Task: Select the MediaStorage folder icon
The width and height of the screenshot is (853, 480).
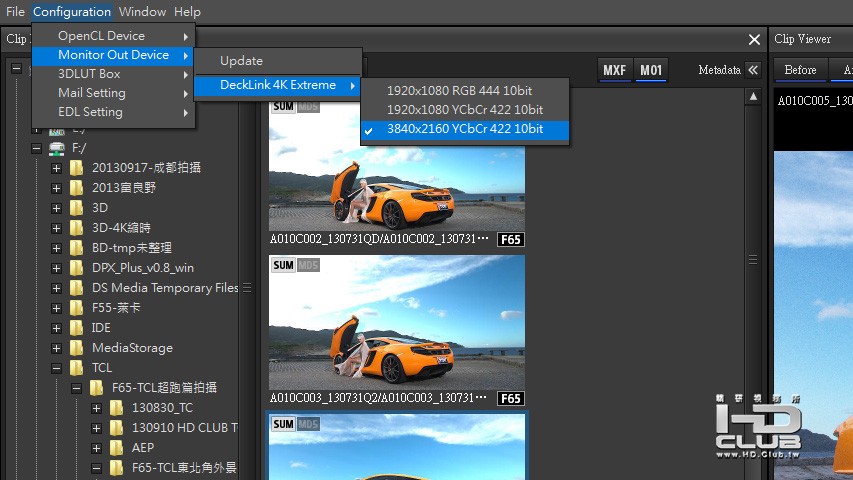Action: click(77, 348)
